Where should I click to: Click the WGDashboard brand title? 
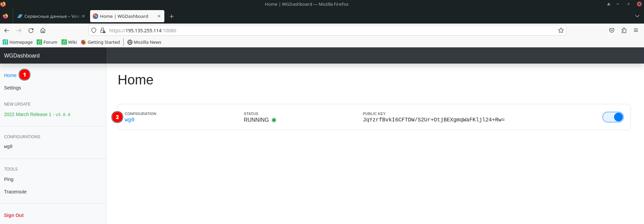(22, 55)
